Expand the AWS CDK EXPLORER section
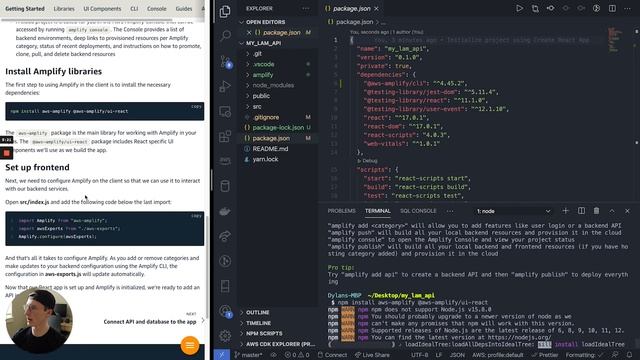Viewport: 640px width, 360px height. 278,344
